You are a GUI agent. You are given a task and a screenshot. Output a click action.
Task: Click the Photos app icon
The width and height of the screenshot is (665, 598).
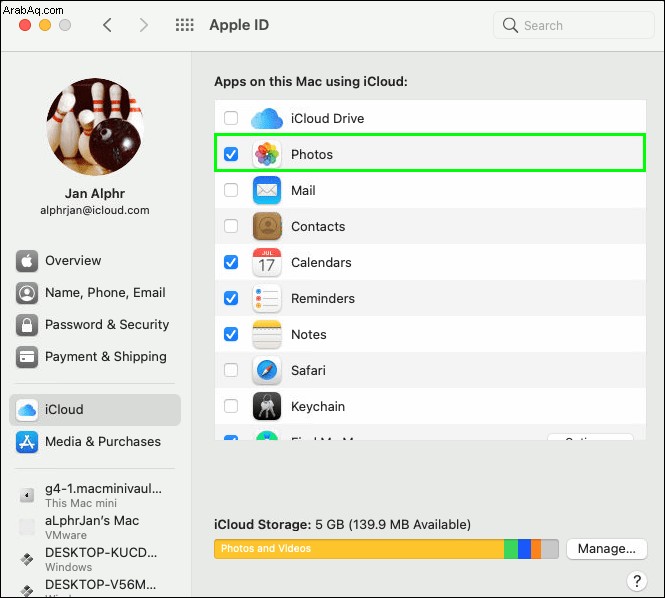(267, 154)
